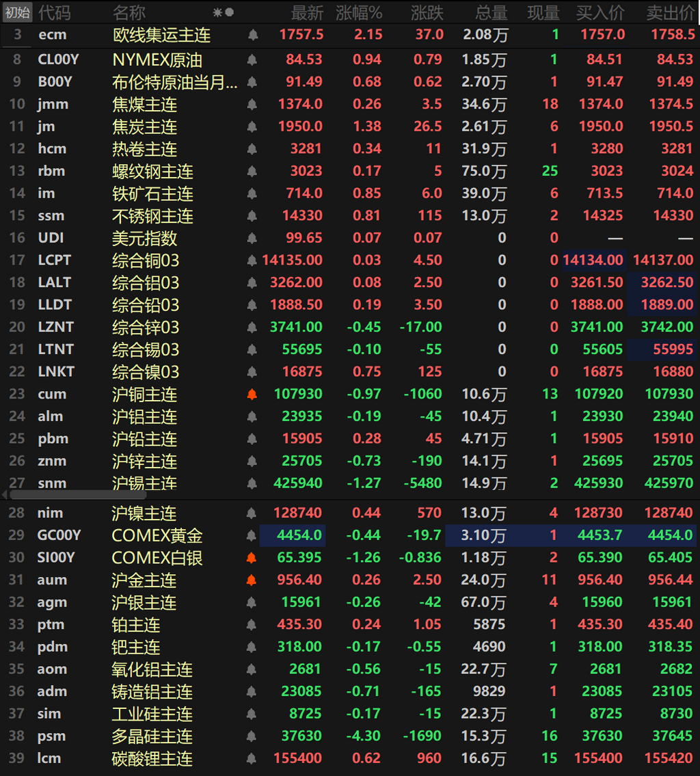
Task: Click the alert bell for 沪锌主连
Action: (252, 461)
